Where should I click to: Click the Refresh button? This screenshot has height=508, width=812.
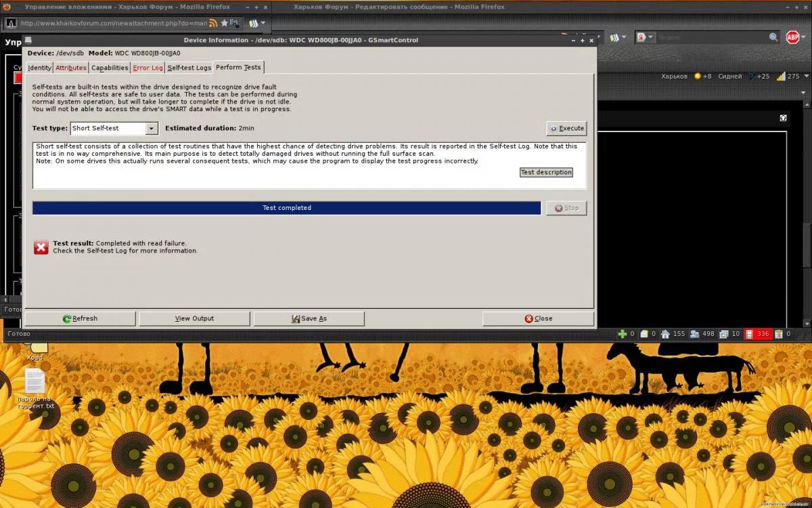(x=80, y=318)
